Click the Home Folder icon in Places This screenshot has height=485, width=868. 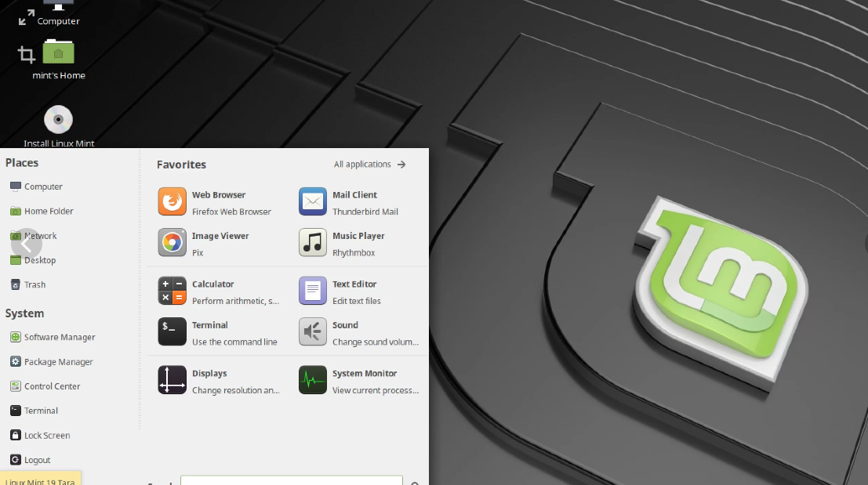point(16,211)
